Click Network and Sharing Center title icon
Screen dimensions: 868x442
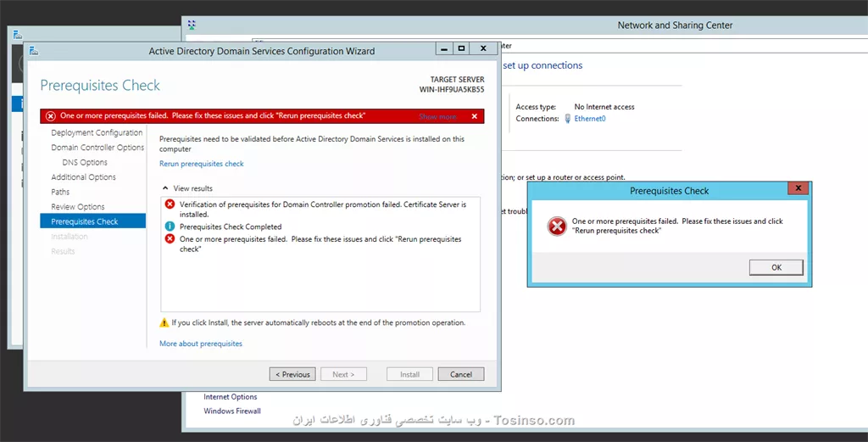(192, 25)
